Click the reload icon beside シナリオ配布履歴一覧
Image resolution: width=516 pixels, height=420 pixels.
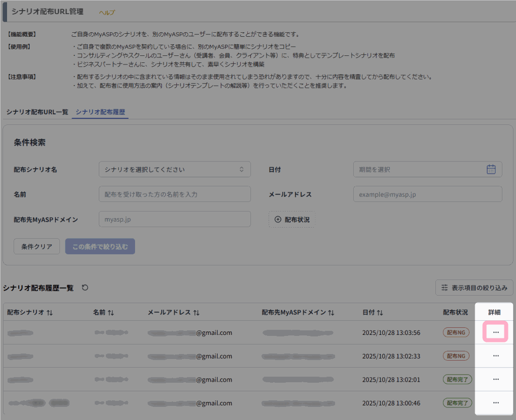[x=85, y=288]
